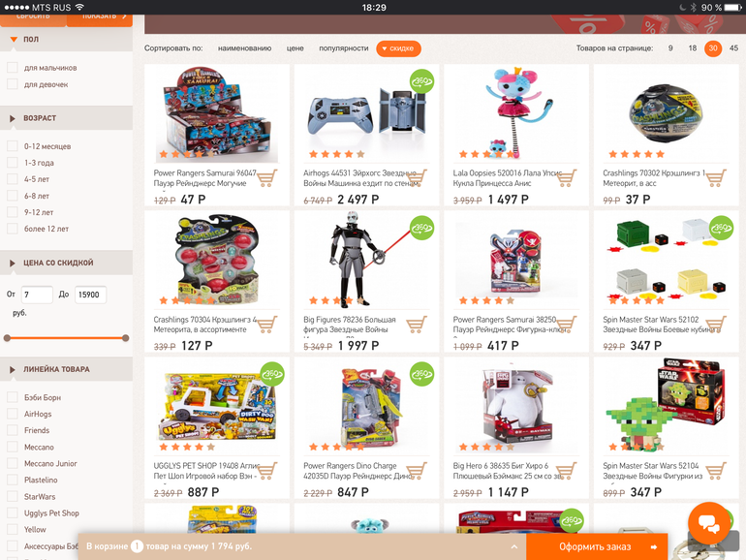
Task: Sort products by 'цене'
Action: click(x=295, y=48)
